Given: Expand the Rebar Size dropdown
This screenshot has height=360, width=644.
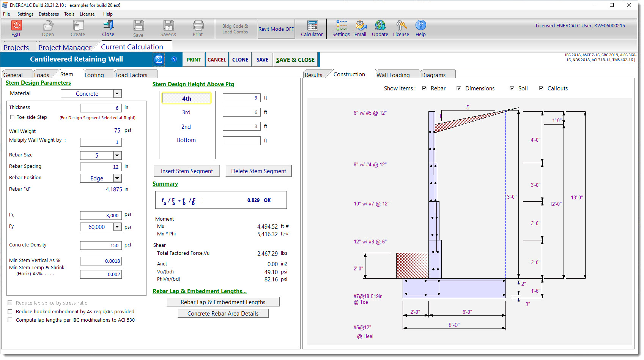Looking at the screenshot, I should tap(117, 155).
